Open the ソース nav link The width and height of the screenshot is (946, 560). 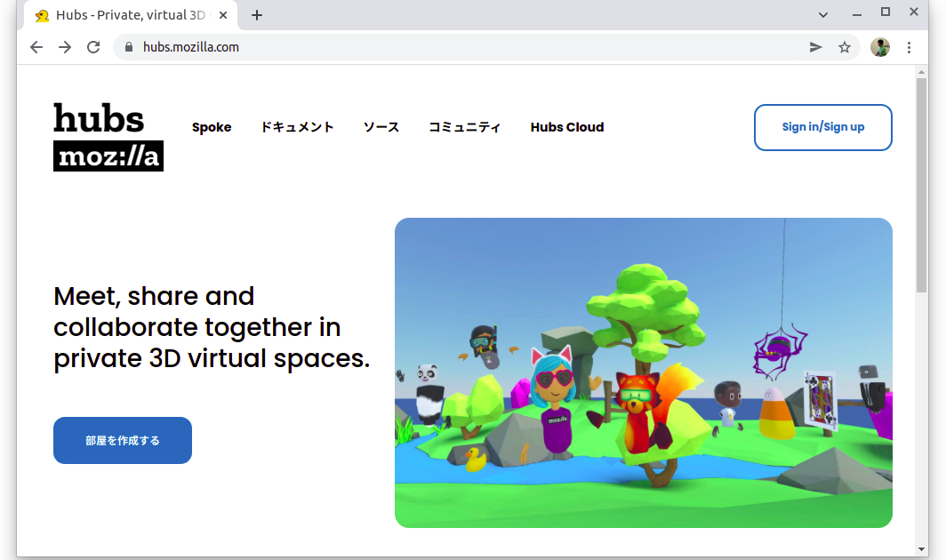pos(381,127)
